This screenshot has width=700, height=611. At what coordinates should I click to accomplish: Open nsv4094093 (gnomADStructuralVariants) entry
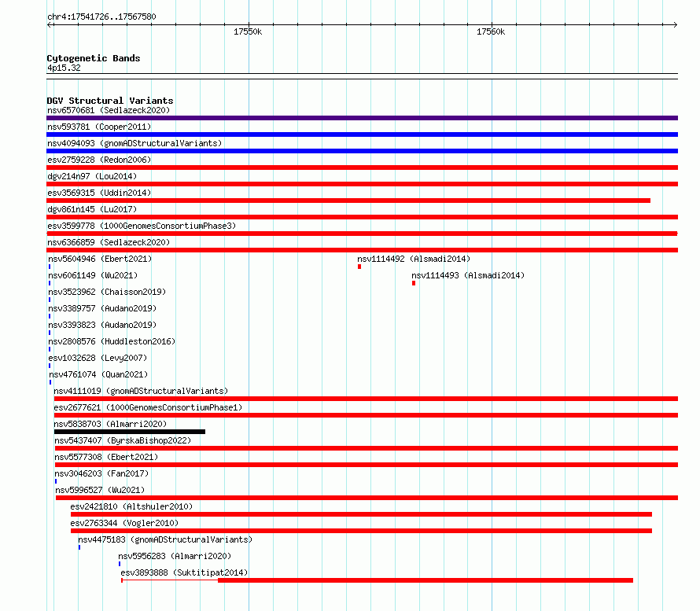click(134, 143)
